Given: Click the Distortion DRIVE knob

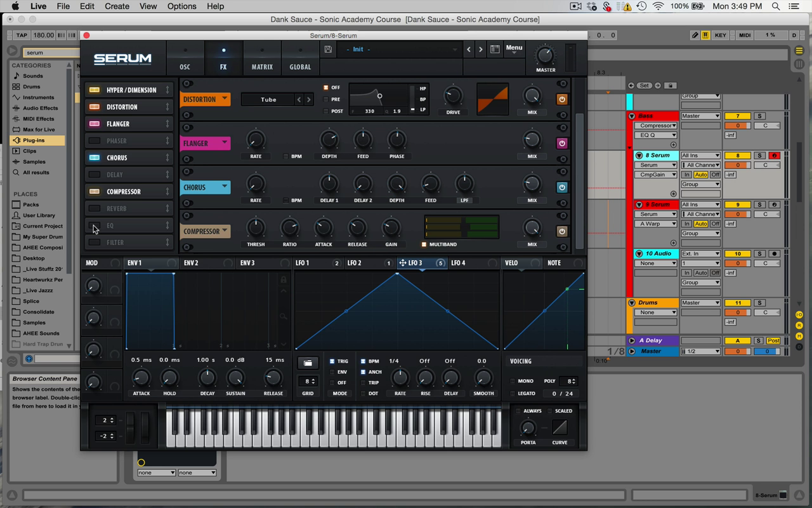Looking at the screenshot, I should point(453,97).
